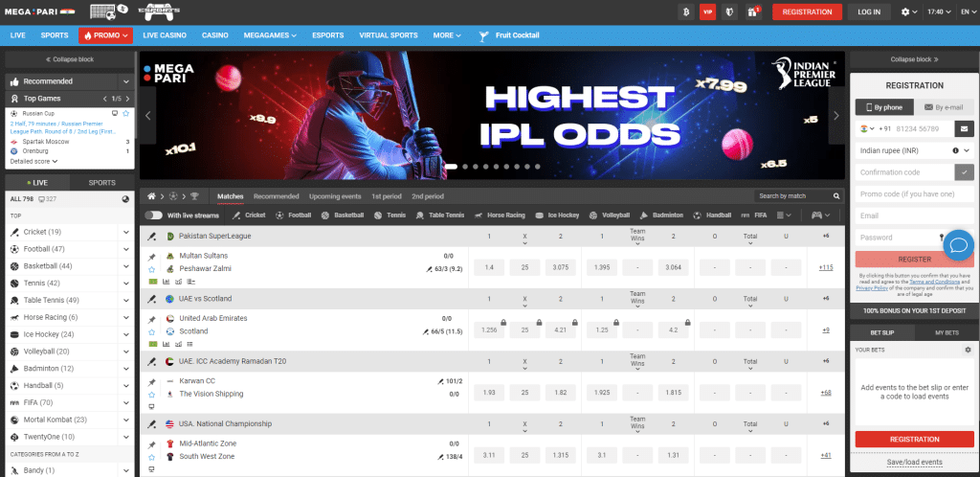Favorite the Russian Cup top game star
This screenshot has height=477, width=980.
125,114
